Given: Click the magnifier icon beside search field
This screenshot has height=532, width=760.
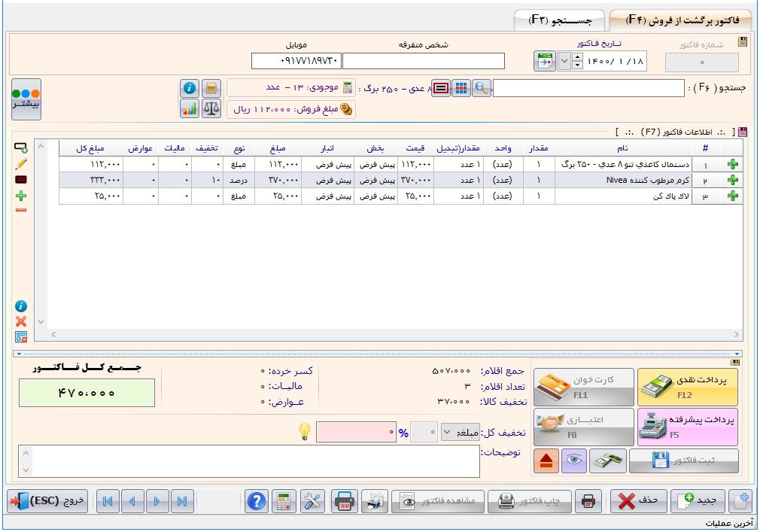Looking at the screenshot, I should click(x=482, y=88).
